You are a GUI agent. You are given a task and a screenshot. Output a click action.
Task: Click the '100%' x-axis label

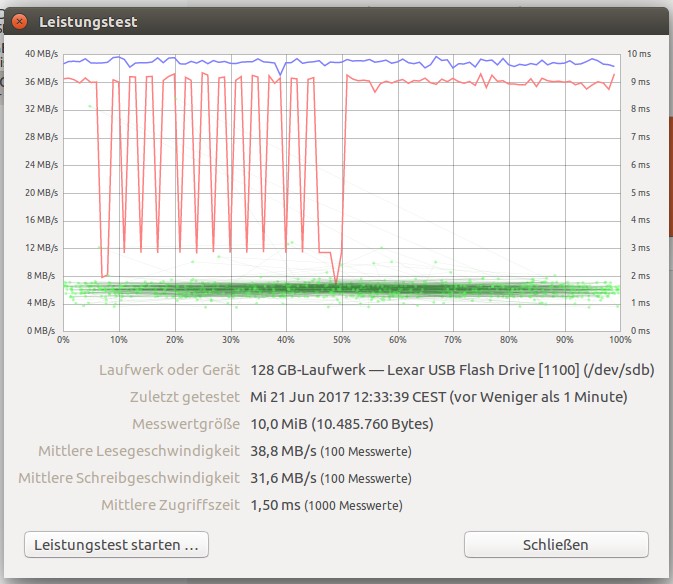620,340
